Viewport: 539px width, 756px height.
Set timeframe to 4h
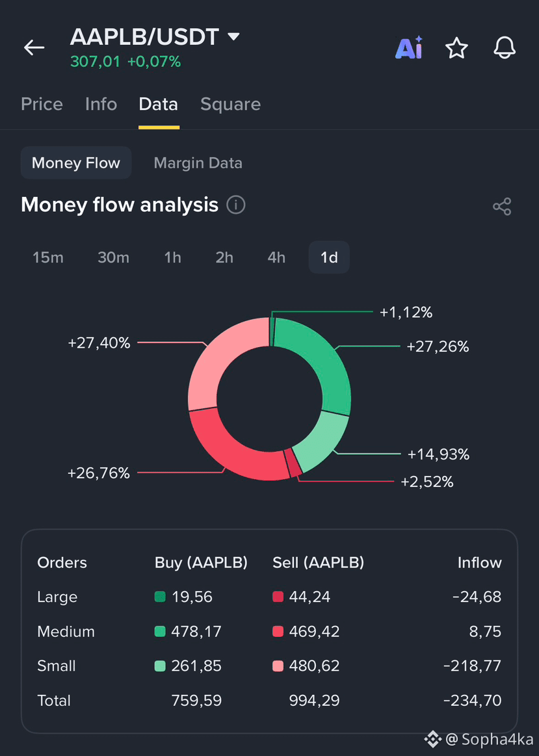[x=276, y=257]
